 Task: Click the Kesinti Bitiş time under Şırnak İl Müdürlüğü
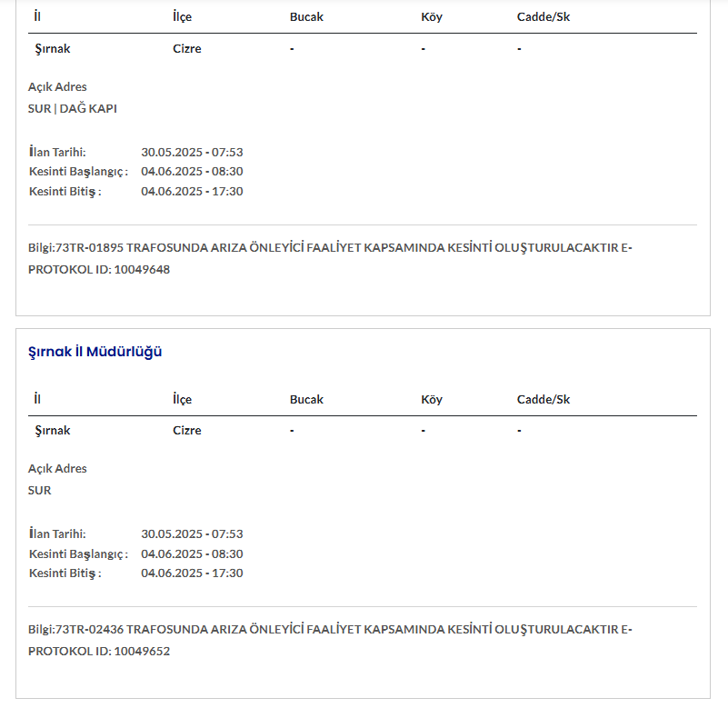coord(192,573)
